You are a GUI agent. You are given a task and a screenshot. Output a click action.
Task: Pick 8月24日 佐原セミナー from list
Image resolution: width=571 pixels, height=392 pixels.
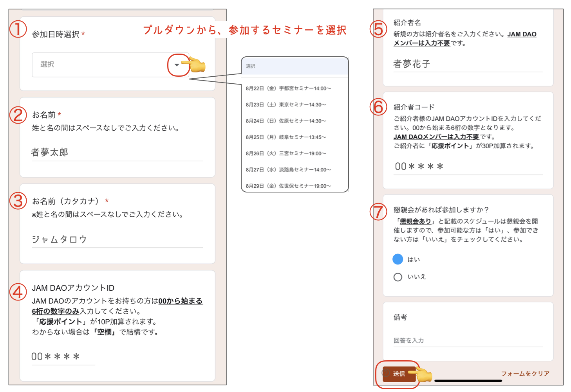point(286,121)
